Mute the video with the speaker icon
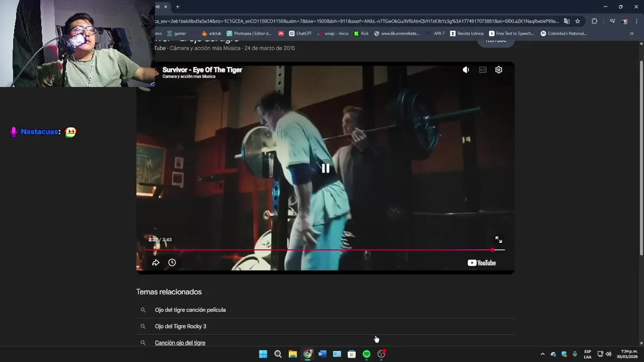Screen dimensions: 644x362 coord(466,70)
